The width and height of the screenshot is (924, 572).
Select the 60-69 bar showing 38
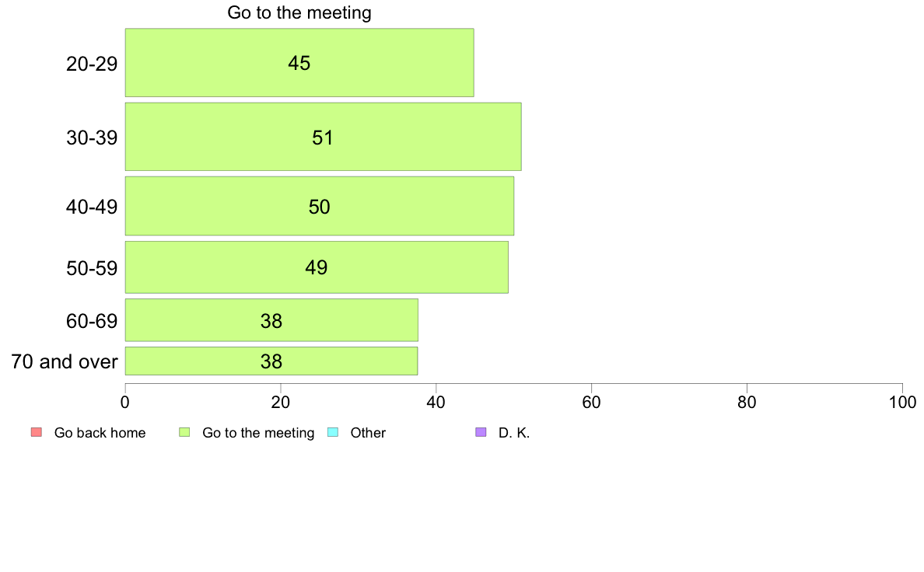tap(271, 320)
